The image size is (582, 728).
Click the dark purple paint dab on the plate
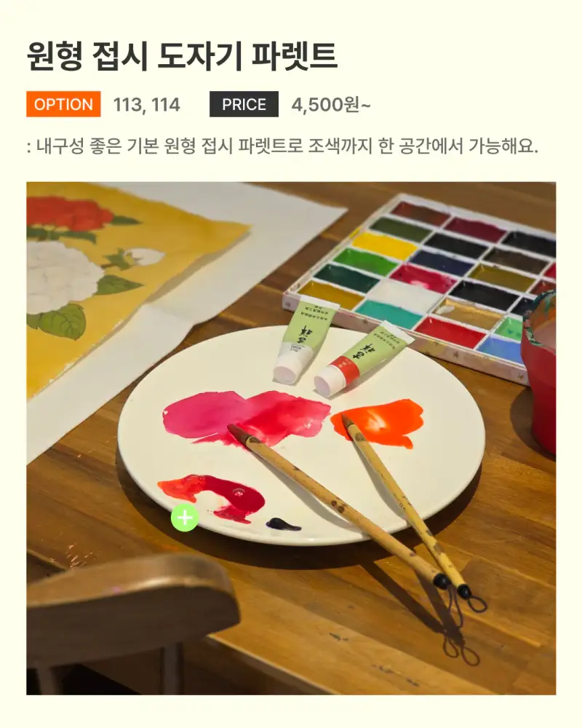[283, 525]
